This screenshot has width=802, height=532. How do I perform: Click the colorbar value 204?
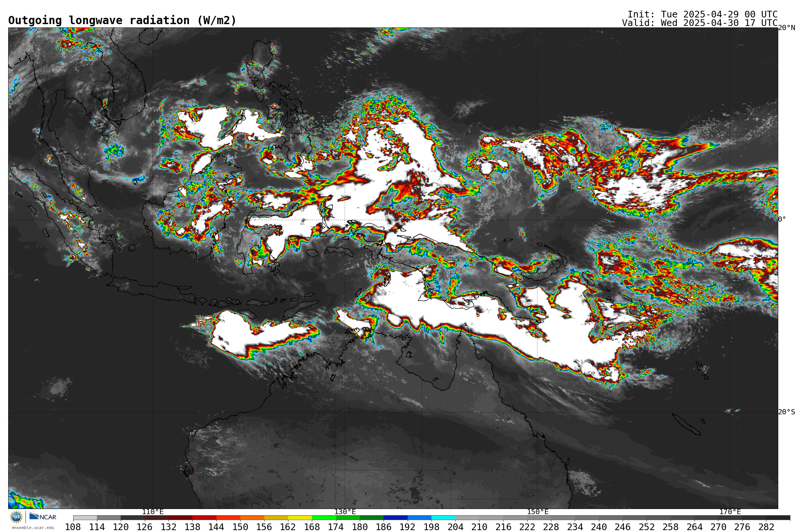tap(455, 527)
